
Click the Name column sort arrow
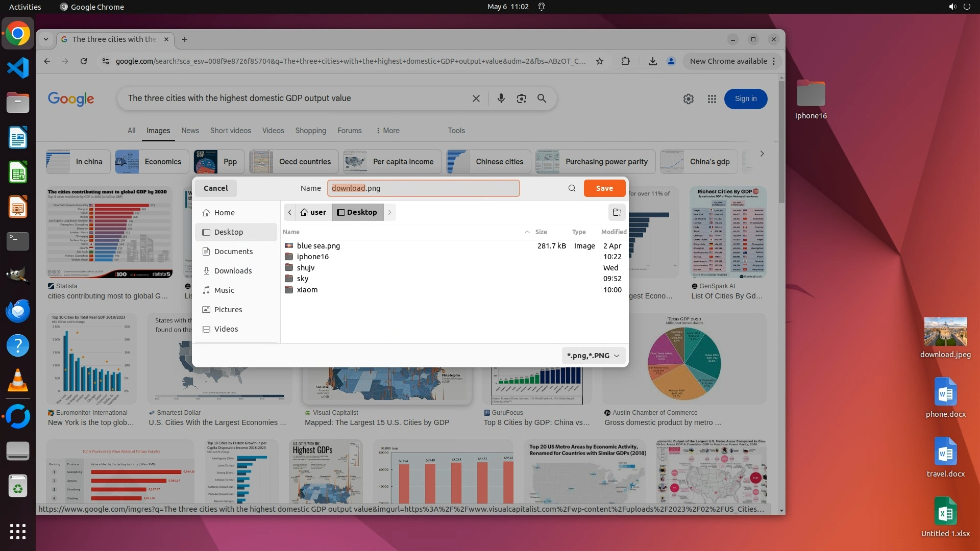point(527,232)
